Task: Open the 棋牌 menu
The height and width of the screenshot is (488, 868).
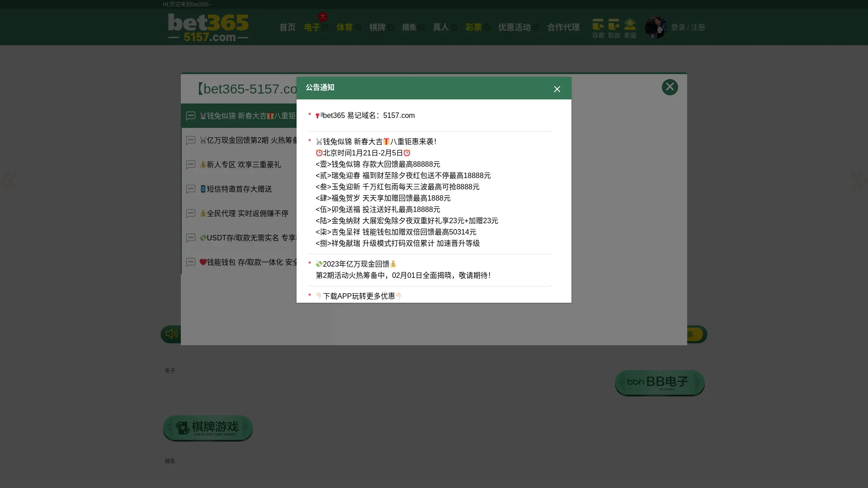Action: click(377, 28)
